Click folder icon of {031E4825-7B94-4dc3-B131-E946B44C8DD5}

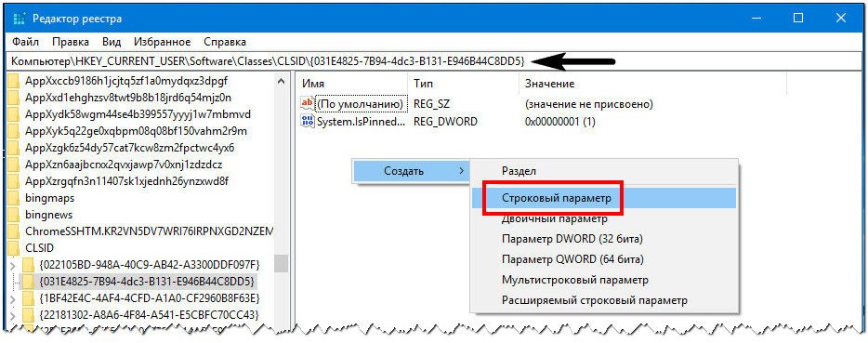(28, 281)
